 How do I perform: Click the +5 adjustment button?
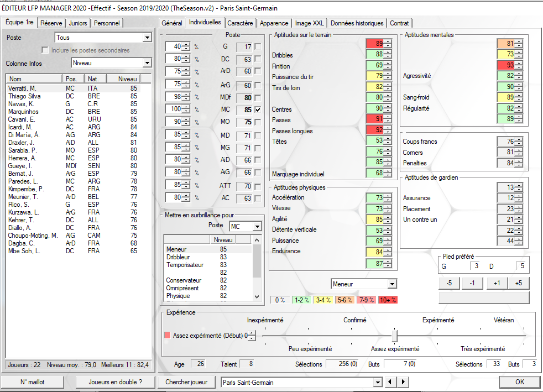pyautogui.click(x=519, y=283)
